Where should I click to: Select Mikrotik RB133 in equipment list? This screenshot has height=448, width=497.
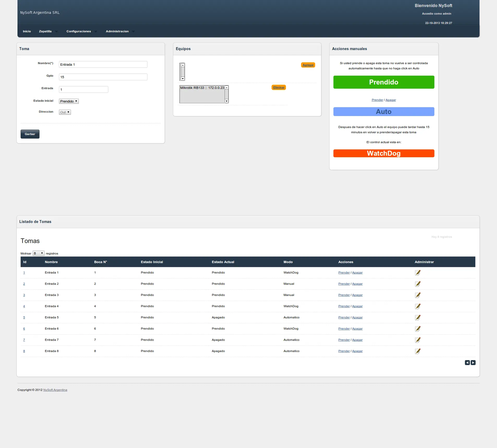click(202, 88)
